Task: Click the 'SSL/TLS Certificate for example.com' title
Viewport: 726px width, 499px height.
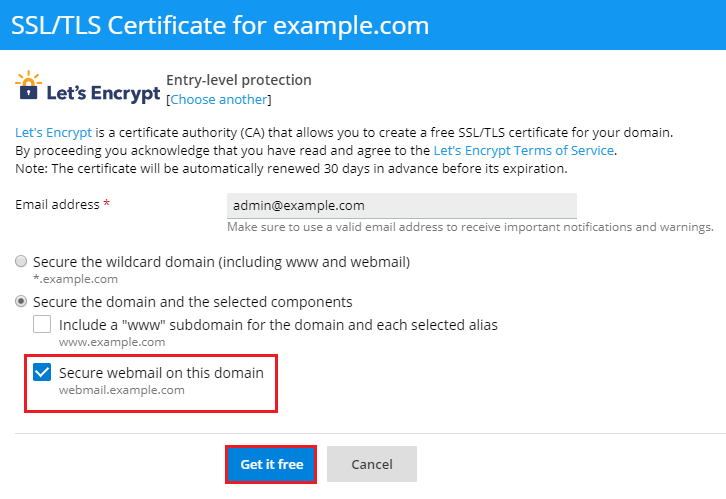Action: click(220, 25)
